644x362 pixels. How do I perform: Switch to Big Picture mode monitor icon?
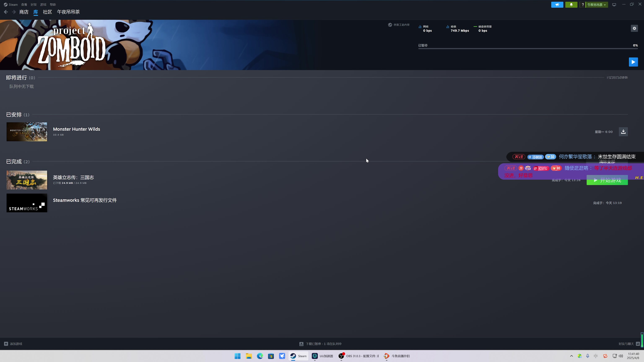coord(614,4)
